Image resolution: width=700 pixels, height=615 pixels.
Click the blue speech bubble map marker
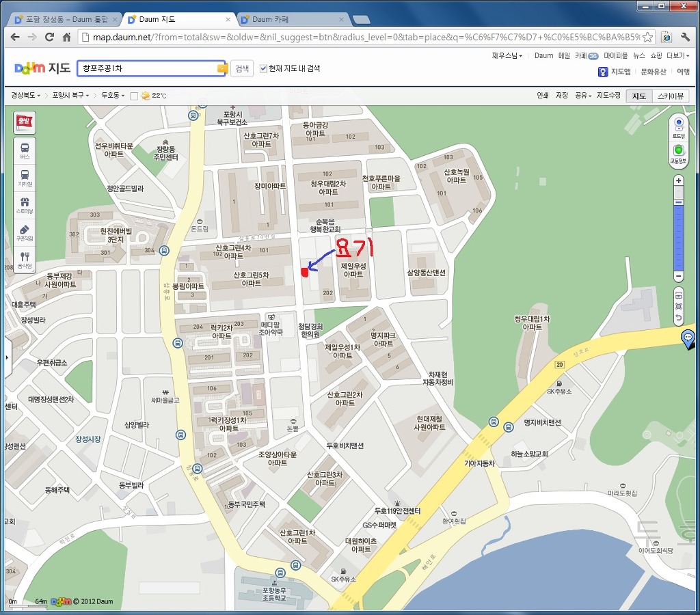pyautogui.click(x=688, y=338)
